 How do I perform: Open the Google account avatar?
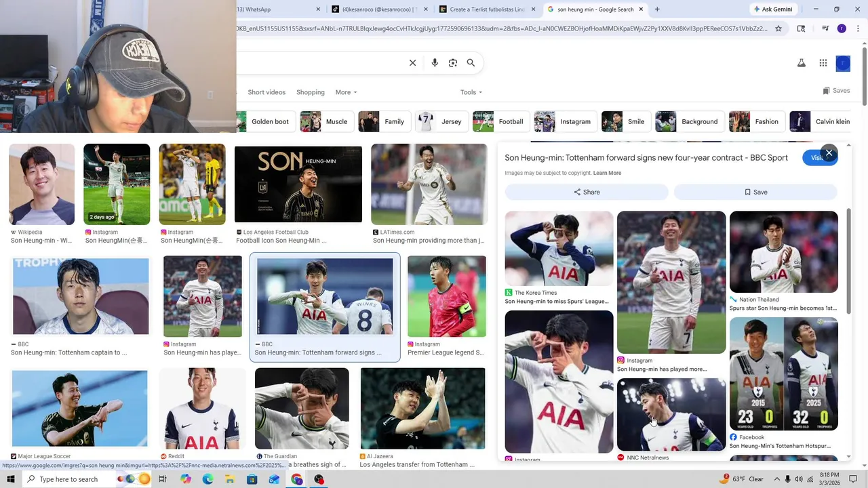(x=843, y=63)
